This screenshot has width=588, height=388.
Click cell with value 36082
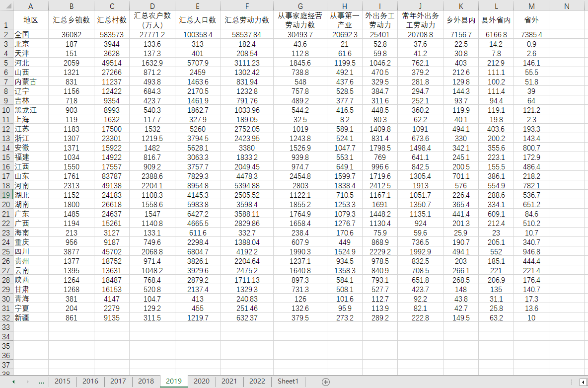click(x=71, y=34)
